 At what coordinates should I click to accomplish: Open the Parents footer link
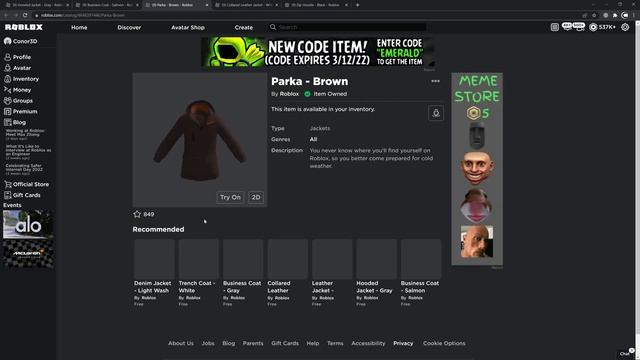pyautogui.click(x=253, y=343)
